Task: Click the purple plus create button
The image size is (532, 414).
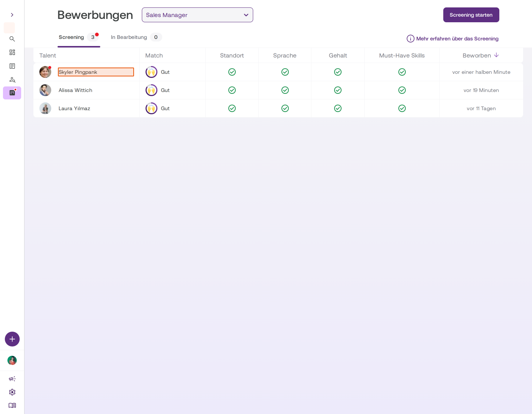Action: click(12, 339)
